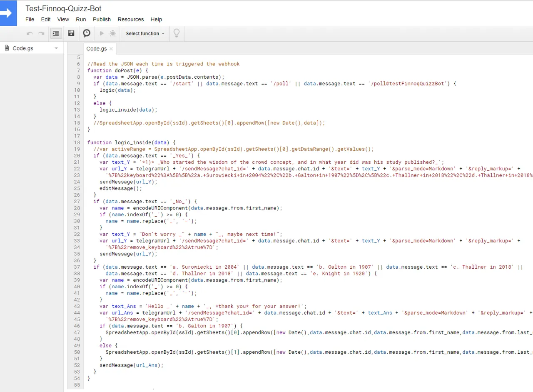Click the string '/poll@testFinnoqQuizzBot' on line 9
This screenshot has height=392, width=533.
pos(407,84)
